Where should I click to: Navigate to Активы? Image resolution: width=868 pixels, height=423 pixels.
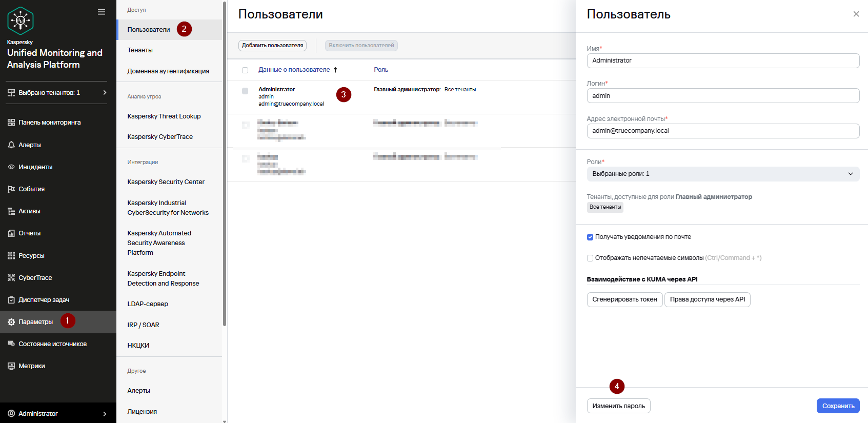29,211
